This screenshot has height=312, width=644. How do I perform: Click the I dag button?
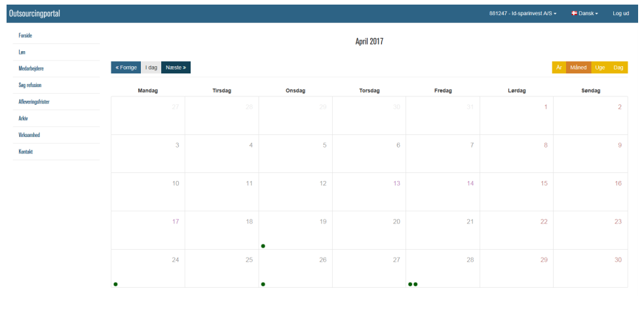click(x=151, y=68)
